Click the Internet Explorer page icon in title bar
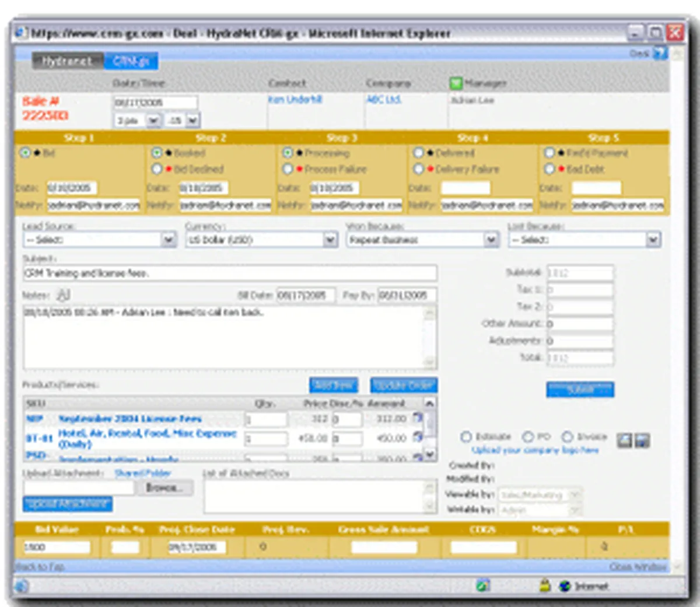This screenshot has width=700, height=607. [21, 33]
